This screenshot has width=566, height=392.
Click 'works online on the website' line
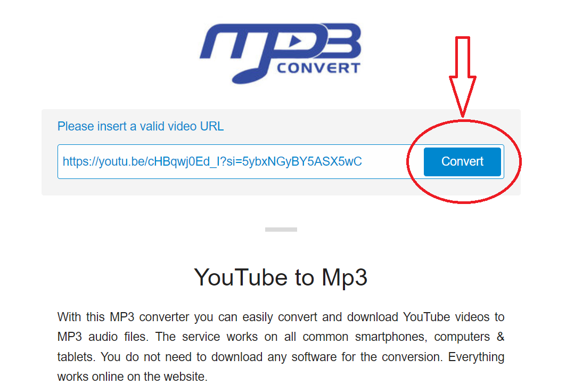point(132,377)
